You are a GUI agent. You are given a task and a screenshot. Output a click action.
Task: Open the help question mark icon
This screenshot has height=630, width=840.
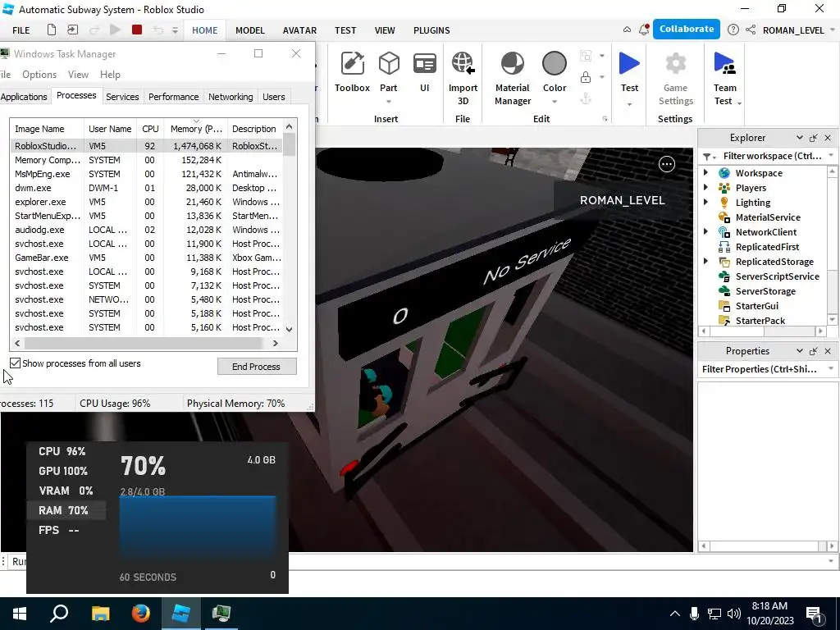[733, 30]
